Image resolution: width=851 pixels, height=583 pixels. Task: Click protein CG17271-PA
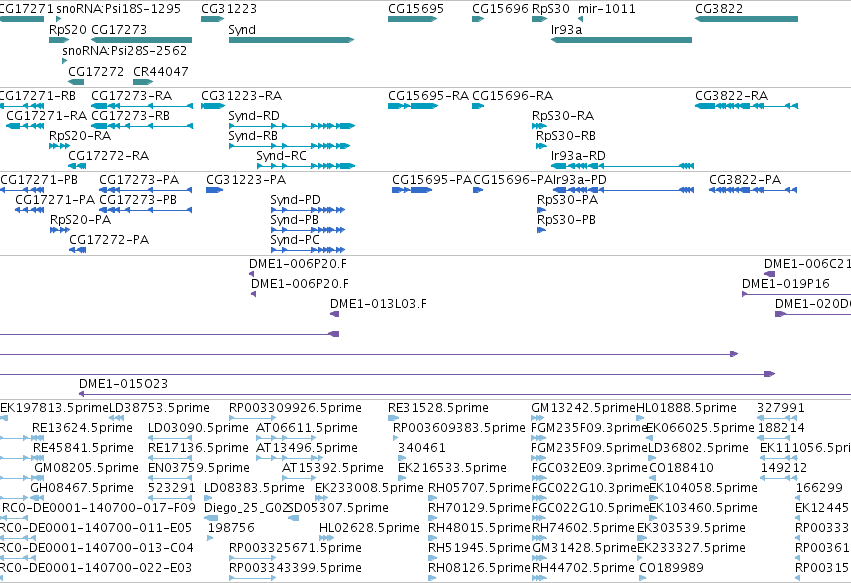30,210
